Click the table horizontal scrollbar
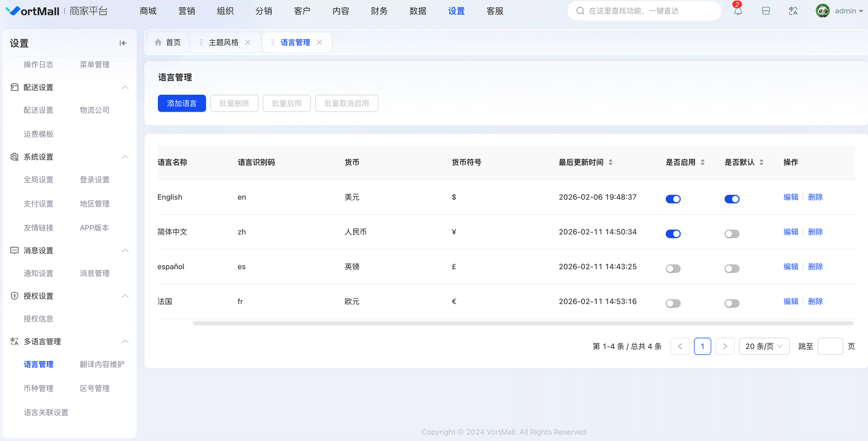The width and height of the screenshot is (868, 441). coord(523,323)
